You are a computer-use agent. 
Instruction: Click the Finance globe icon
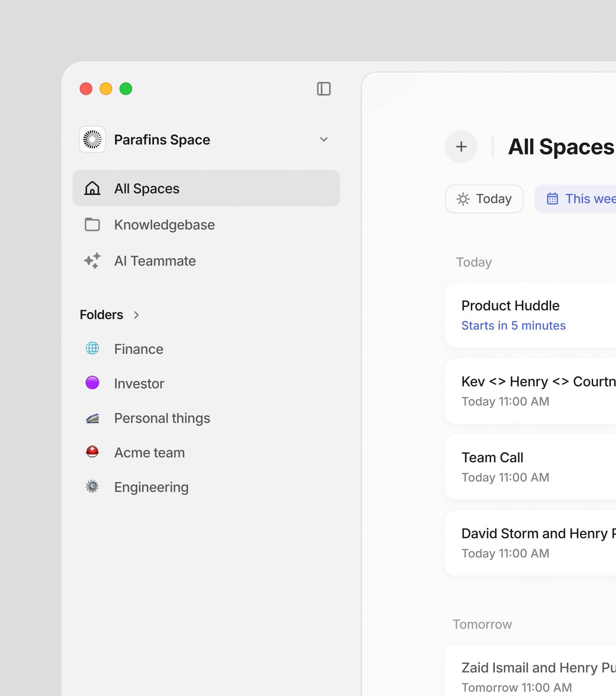[x=92, y=348]
